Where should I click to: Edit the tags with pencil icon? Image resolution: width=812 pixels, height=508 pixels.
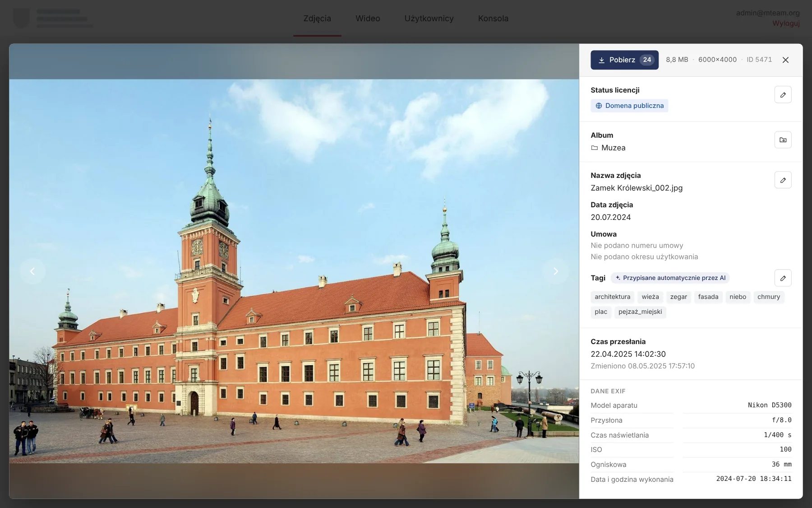[x=783, y=278]
